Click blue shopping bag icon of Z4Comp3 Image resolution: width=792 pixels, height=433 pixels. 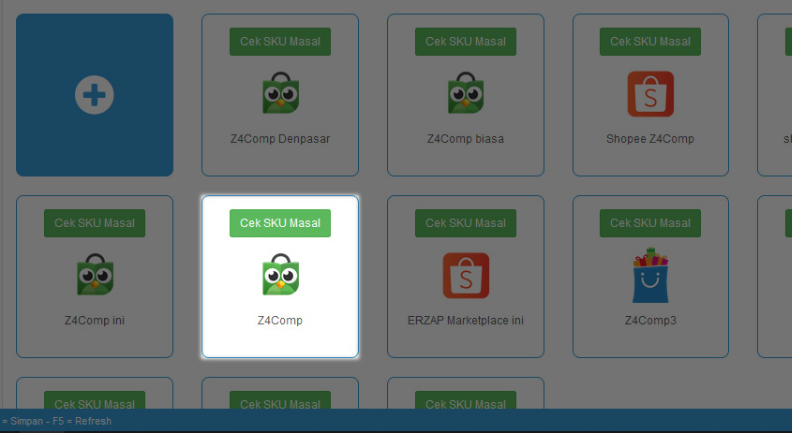[651, 275]
